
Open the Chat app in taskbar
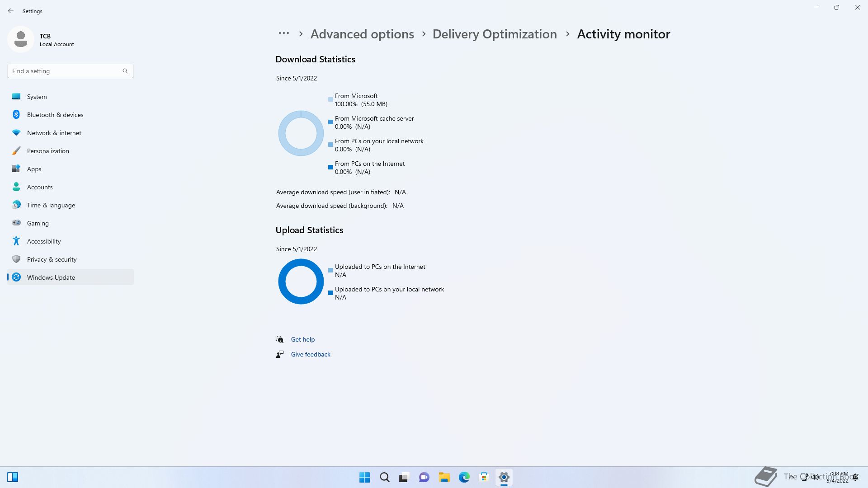424,477
